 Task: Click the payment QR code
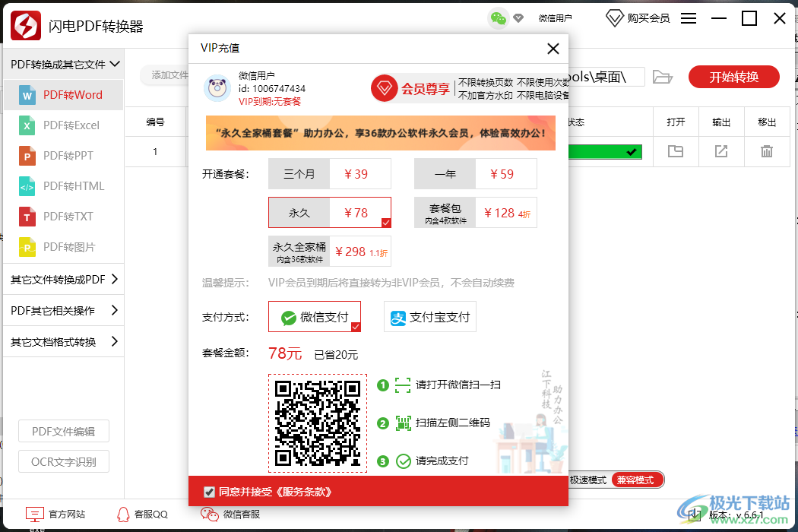pos(318,423)
